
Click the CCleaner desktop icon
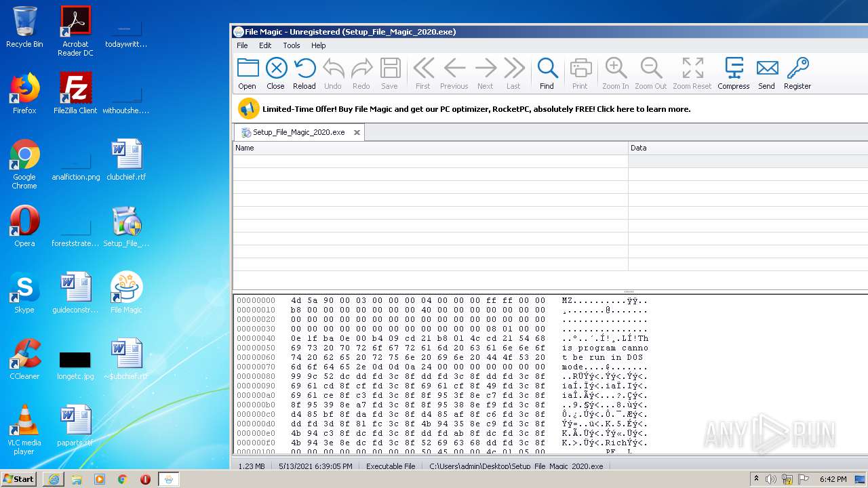(x=24, y=359)
